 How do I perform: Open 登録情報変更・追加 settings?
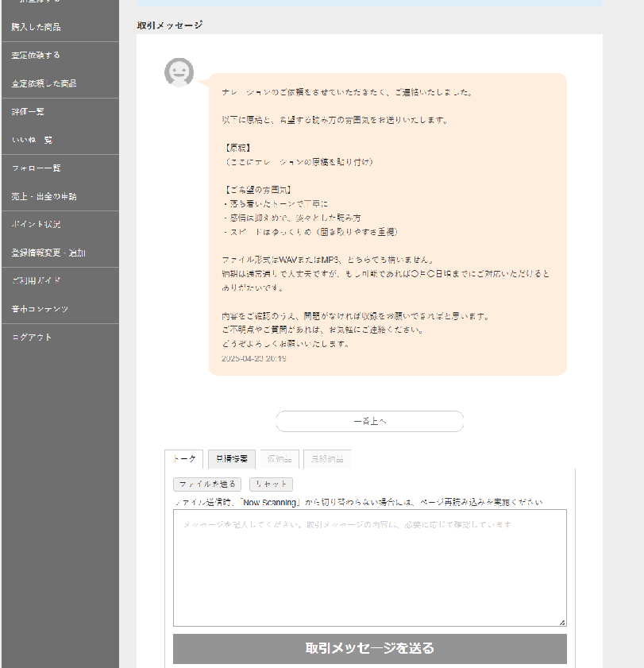(x=48, y=253)
